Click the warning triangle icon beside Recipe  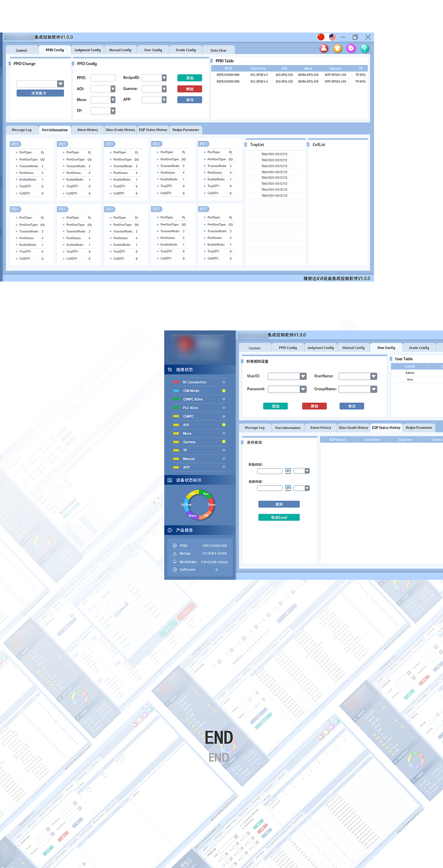coord(174,554)
